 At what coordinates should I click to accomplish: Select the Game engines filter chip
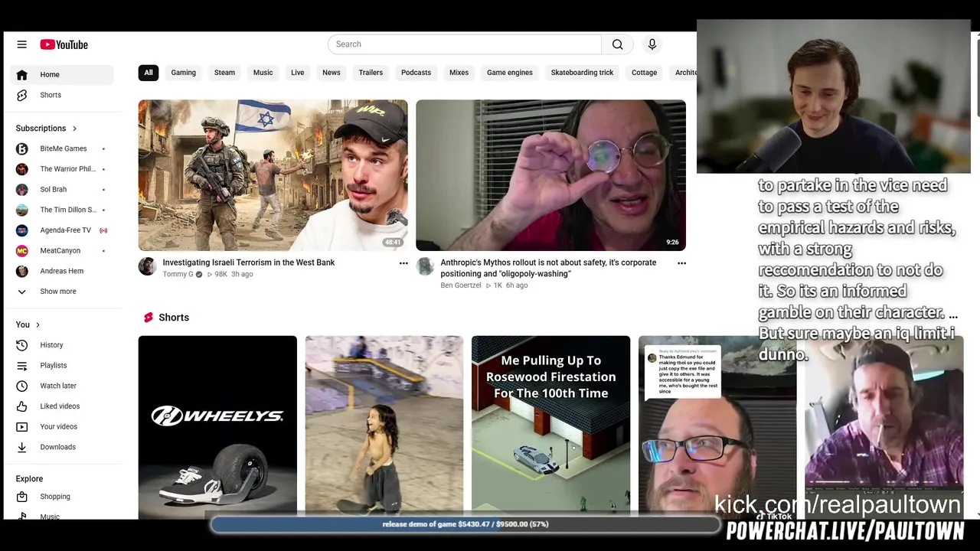[510, 73]
